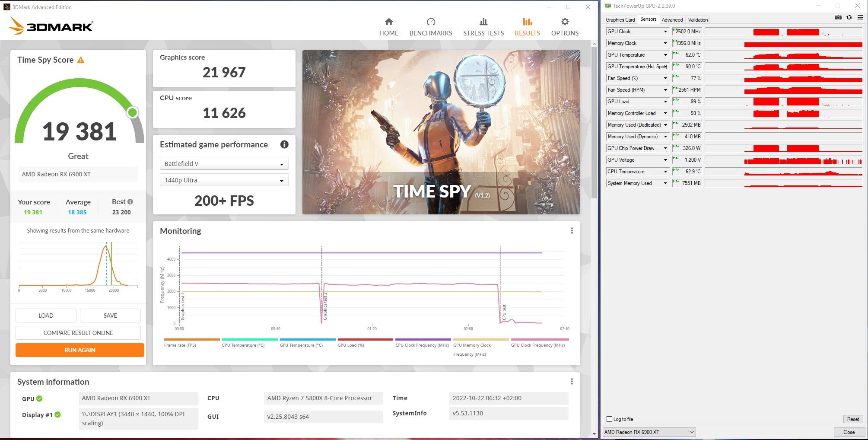Toggle the Frame rate (FPS) legend

[192, 343]
